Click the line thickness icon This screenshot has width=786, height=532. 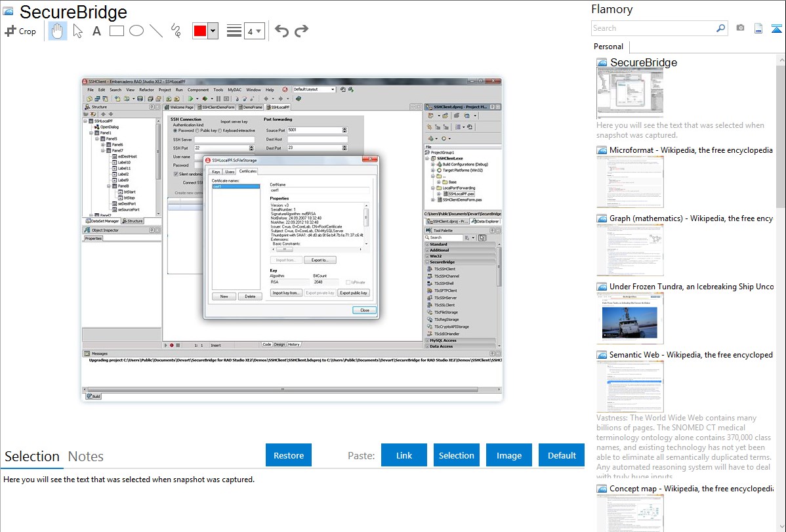(x=234, y=31)
